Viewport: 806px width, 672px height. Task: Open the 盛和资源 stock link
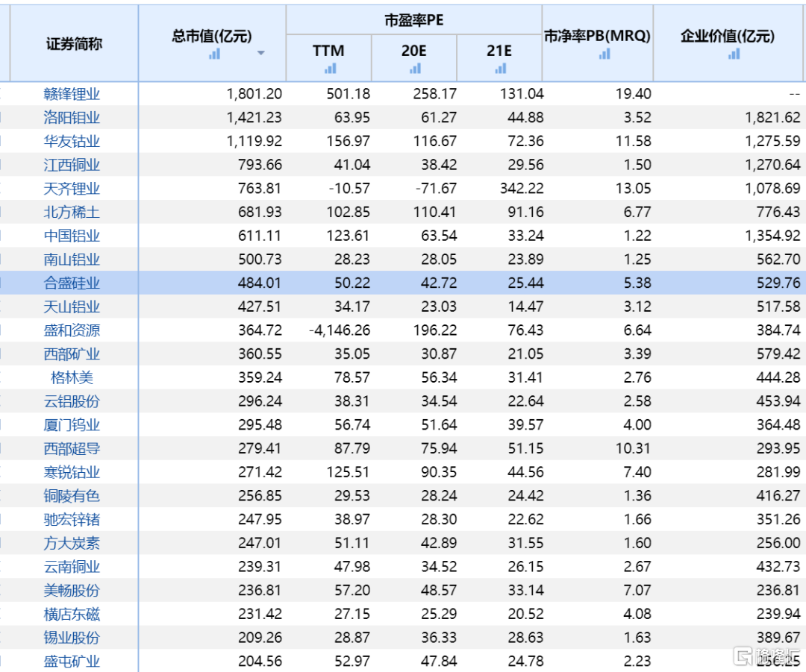tap(72, 330)
